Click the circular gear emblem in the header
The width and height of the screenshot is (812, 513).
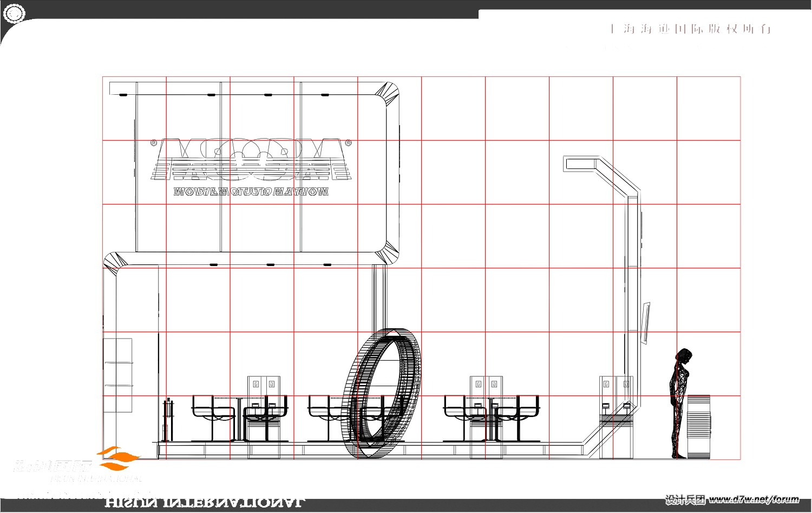[13, 13]
